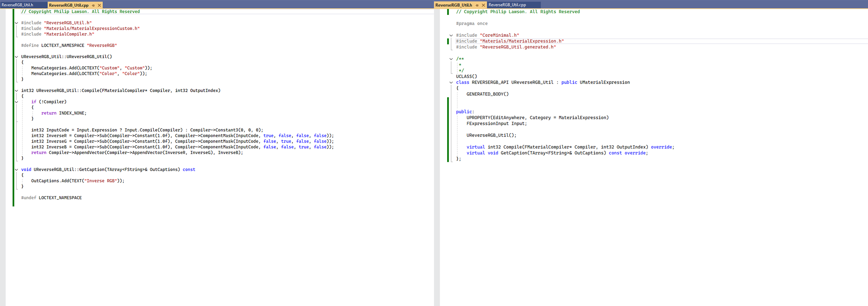Close the ReverseRGB_Util.cpp tab in left pane
The image size is (868, 306).
coord(99,5)
